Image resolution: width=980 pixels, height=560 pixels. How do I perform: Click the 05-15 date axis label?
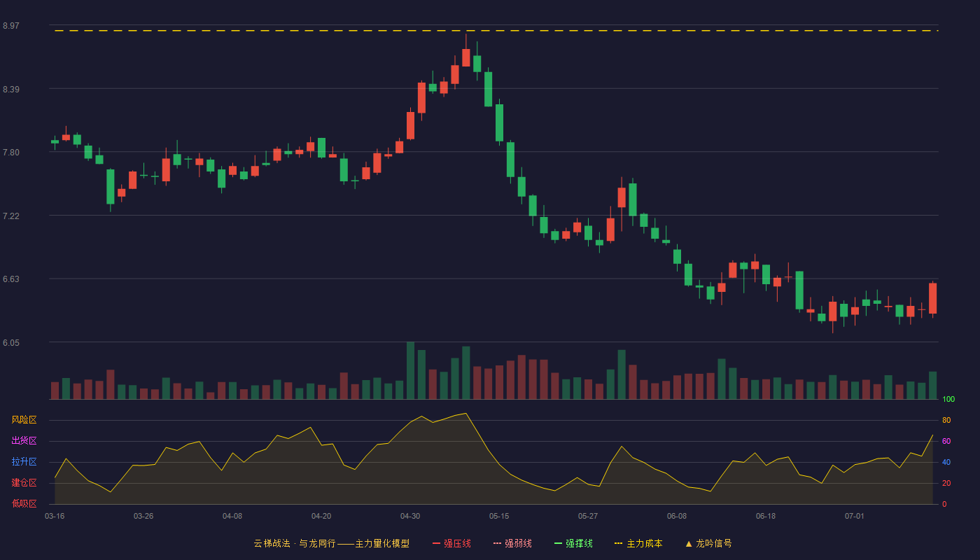[499, 516]
